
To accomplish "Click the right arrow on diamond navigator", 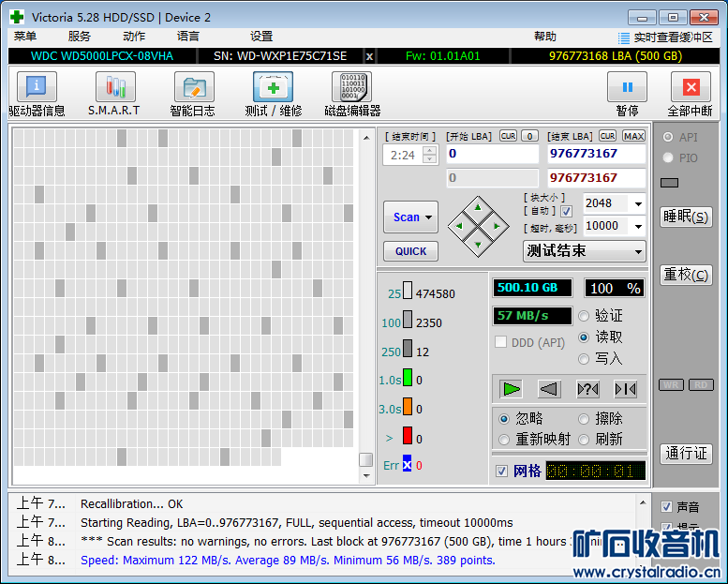I will (x=497, y=226).
